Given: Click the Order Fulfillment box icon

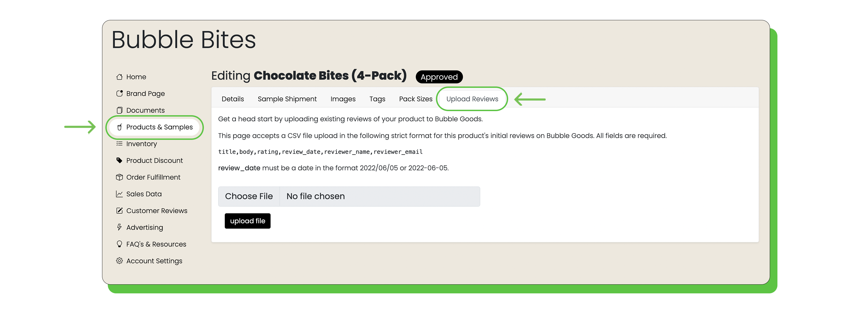Looking at the screenshot, I should click(x=119, y=177).
